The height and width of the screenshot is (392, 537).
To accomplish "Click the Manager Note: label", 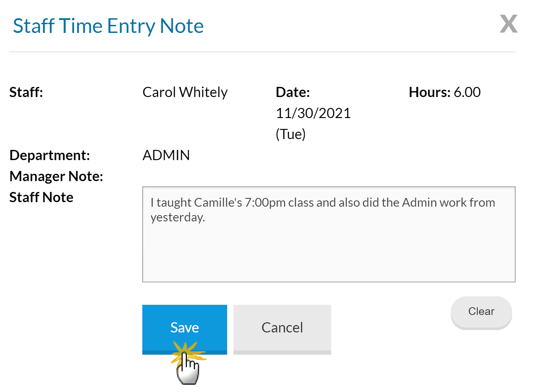I will (56, 177).
